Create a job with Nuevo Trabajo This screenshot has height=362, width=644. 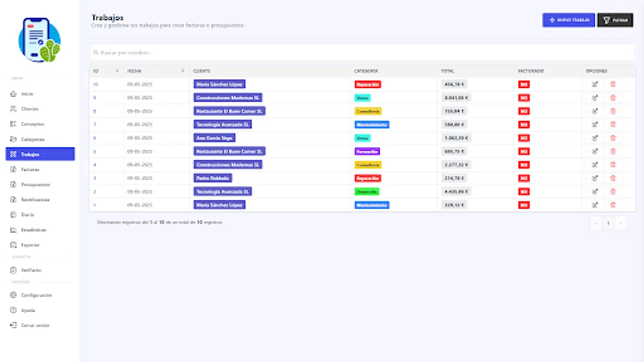569,20
